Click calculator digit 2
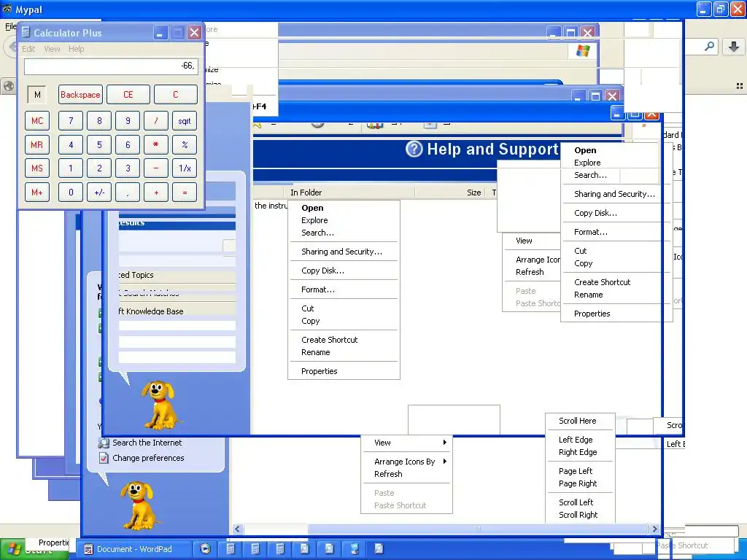747x560 pixels. pyautogui.click(x=99, y=168)
